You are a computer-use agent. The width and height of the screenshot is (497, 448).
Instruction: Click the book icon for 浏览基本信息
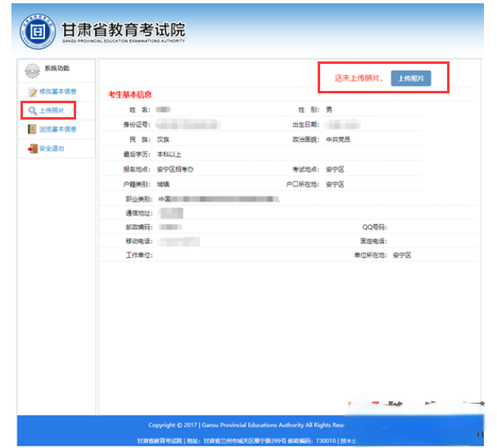tap(32, 129)
